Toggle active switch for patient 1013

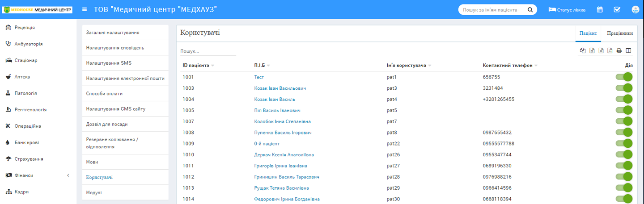click(x=624, y=188)
